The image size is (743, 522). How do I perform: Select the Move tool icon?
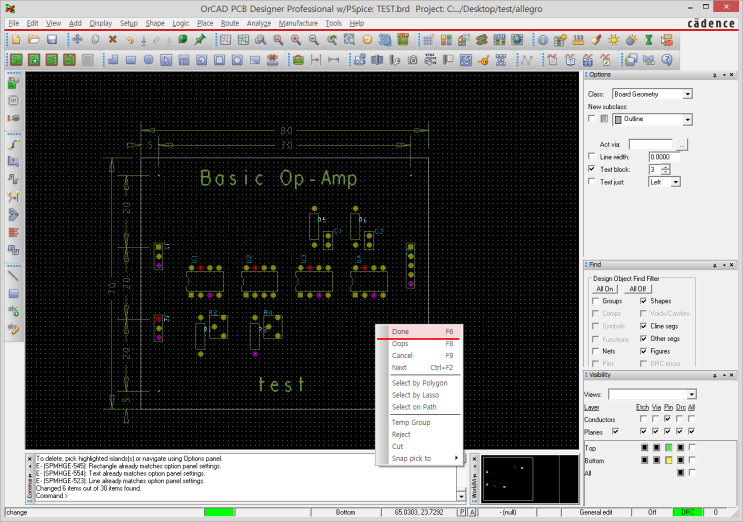point(78,40)
